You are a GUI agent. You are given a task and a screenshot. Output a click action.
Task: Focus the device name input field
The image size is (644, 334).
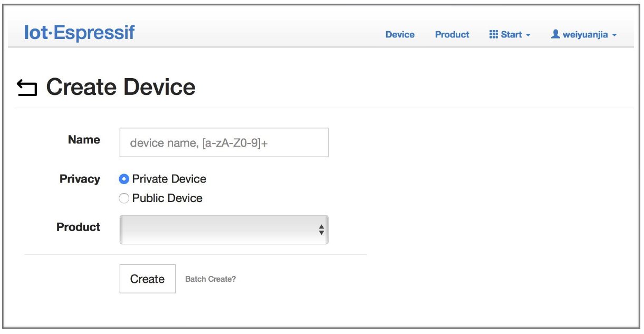[x=224, y=142]
